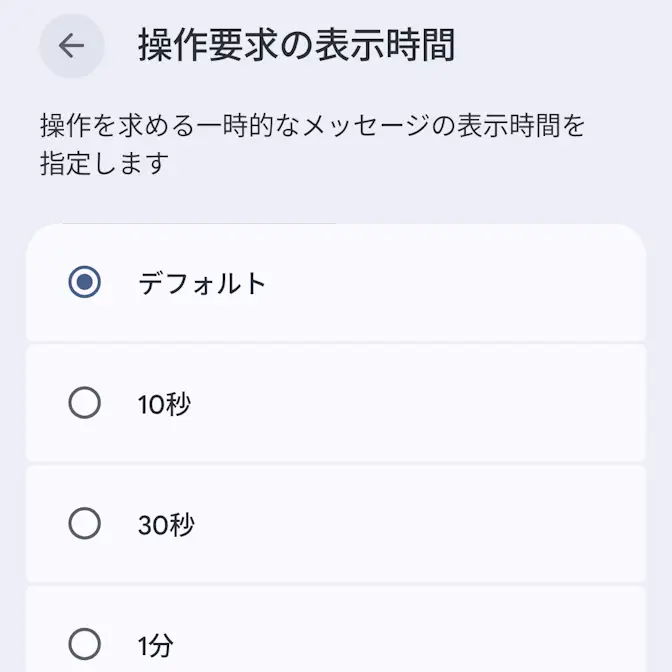Screen dimensions: 672x672
Task: Click the word 指定します in the description
Action: tap(104, 164)
